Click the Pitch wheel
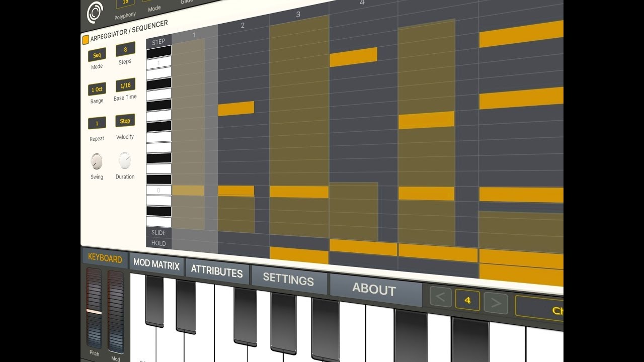The height and width of the screenshot is (362, 644). coord(94,308)
